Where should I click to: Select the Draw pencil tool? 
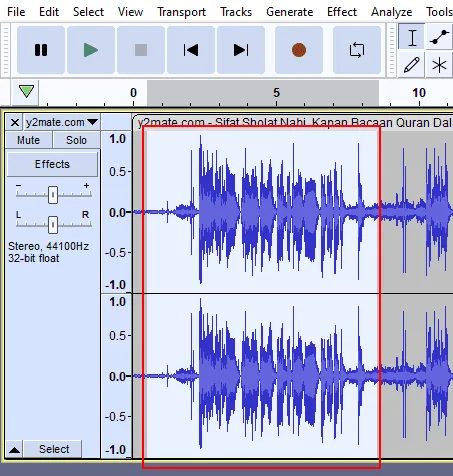pyautogui.click(x=412, y=65)
